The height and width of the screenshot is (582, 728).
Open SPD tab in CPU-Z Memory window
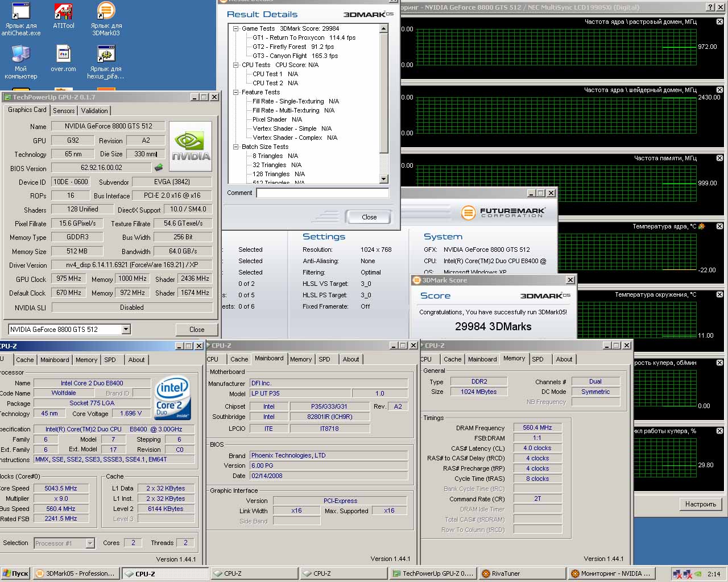[537, 359]
